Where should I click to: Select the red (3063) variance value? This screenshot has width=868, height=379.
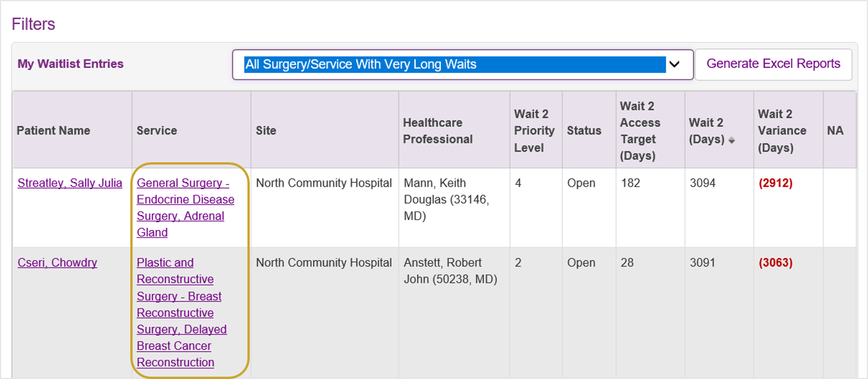point(776,263)
